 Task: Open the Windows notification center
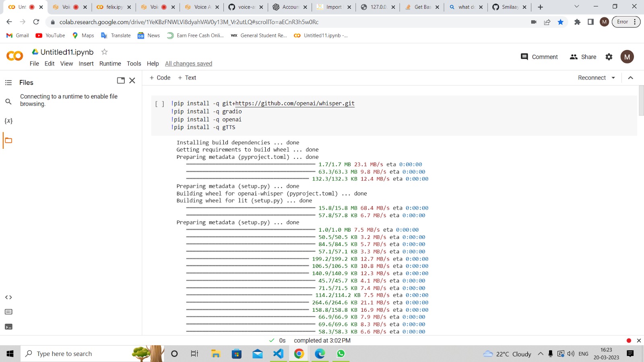630,354
